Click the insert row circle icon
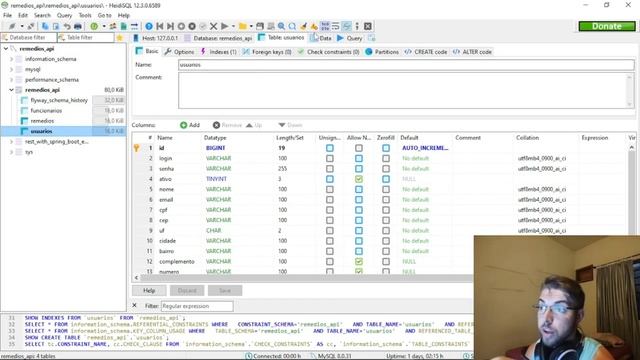Viewport: 640px width, 360px height. (181, 26)
